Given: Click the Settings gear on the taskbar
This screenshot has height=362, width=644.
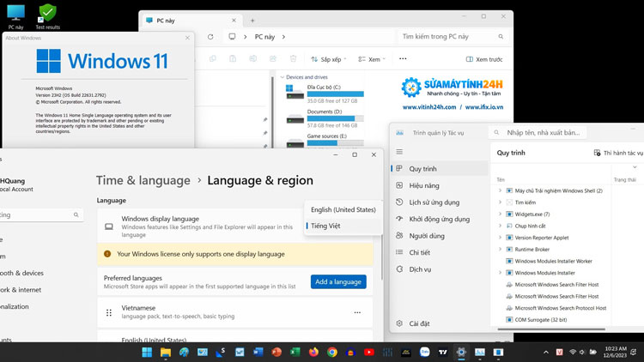Looking at the screenshot, I should 461,353.
